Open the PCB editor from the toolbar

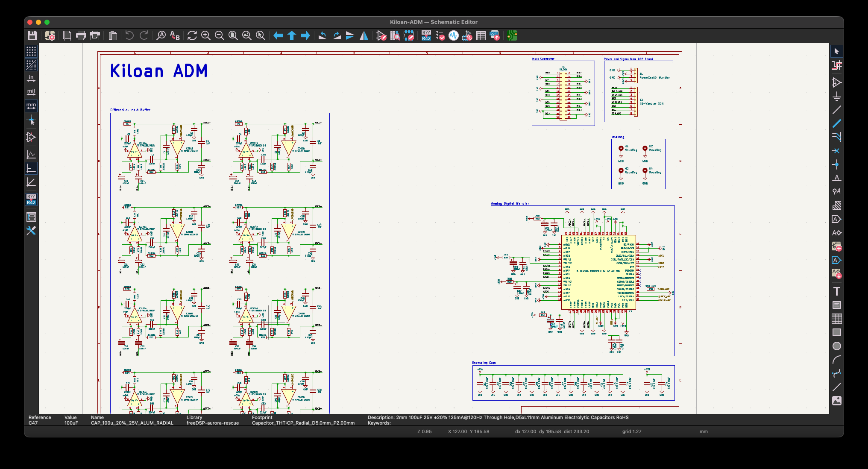(x=512, y=36)
